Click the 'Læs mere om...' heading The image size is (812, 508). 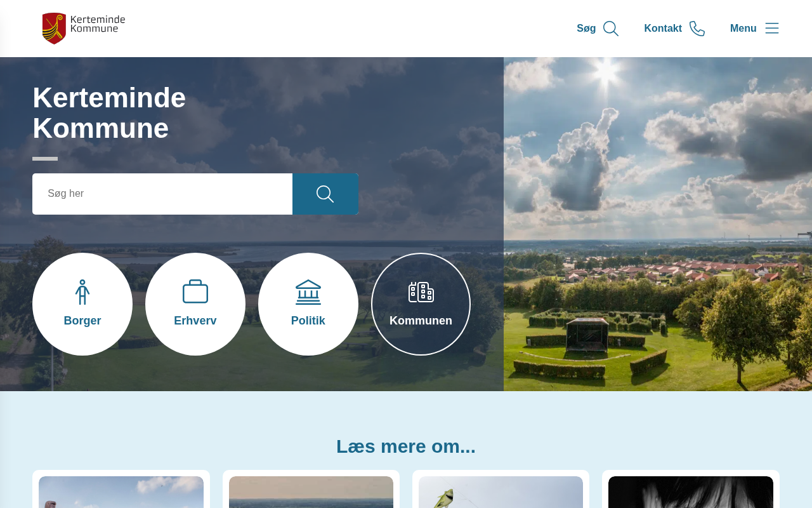pos(406,446)
